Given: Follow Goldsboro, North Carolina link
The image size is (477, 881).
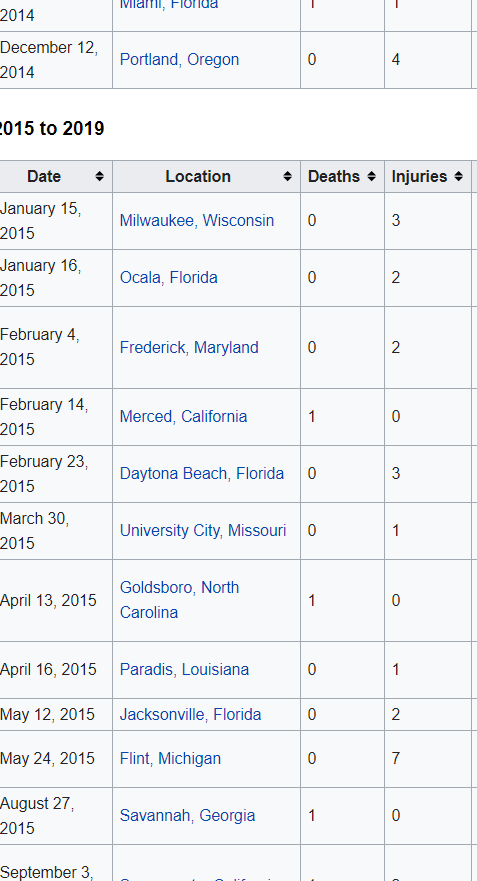Looking at the screenshot, I should coord(179,600).
